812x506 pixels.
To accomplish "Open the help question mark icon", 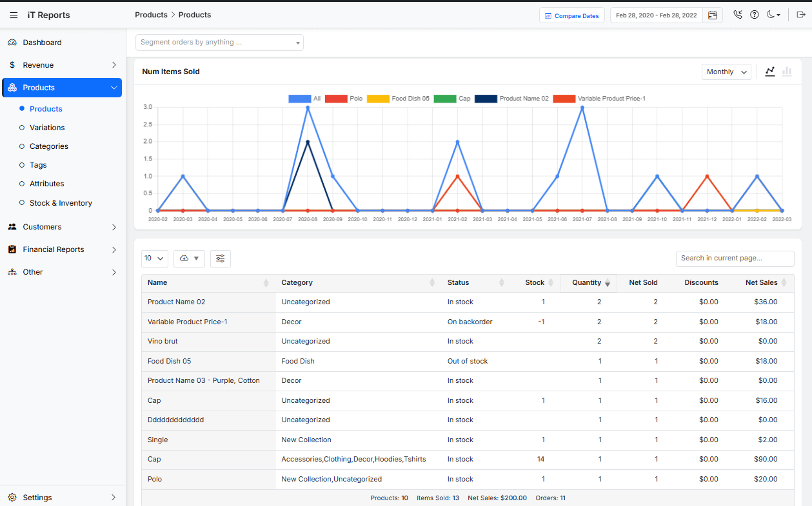I will [x=755, y=15].
